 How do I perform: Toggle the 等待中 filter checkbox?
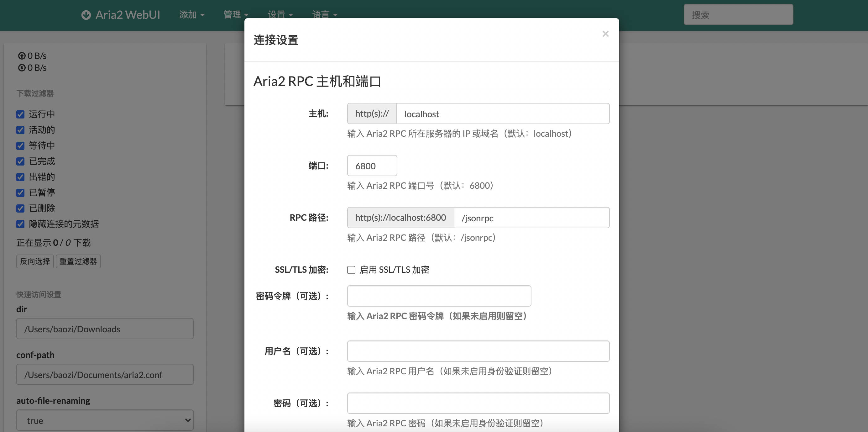tap(21, 146)
